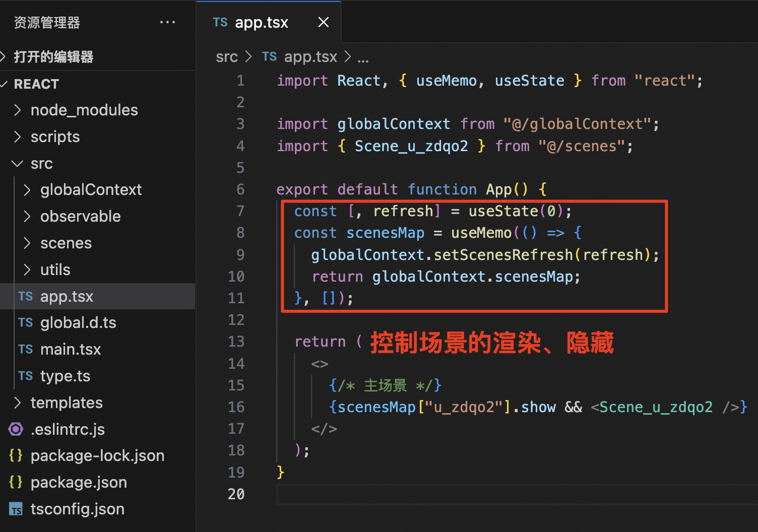Image resolution: width=758 pixels, height=532 pixels.
Task: Click the TS icon in breadcrumb
Action: pyautogui.click(x=270, y=56)
